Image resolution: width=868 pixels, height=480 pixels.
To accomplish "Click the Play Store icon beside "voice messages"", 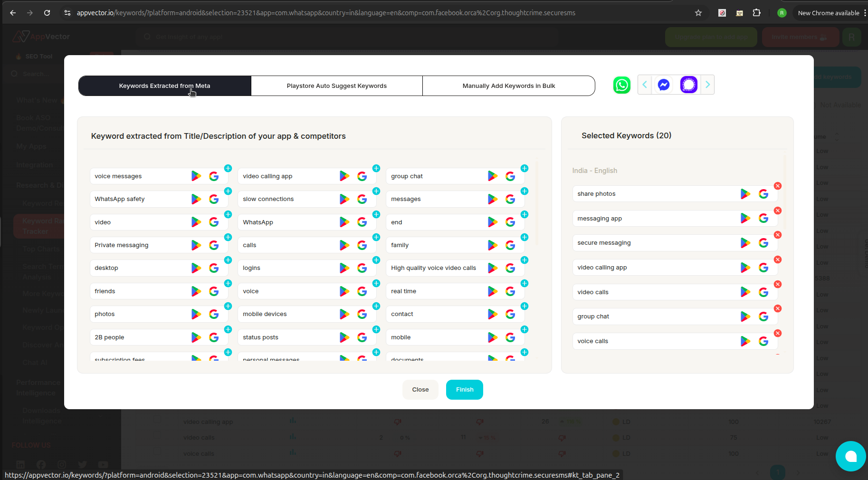I will [x=196, y=176].
